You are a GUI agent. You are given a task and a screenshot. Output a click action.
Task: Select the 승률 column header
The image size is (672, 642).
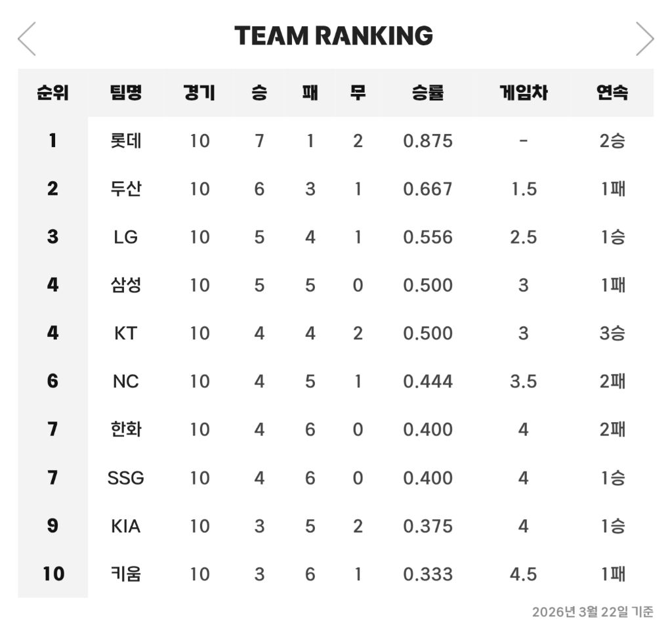coord(428,93)
